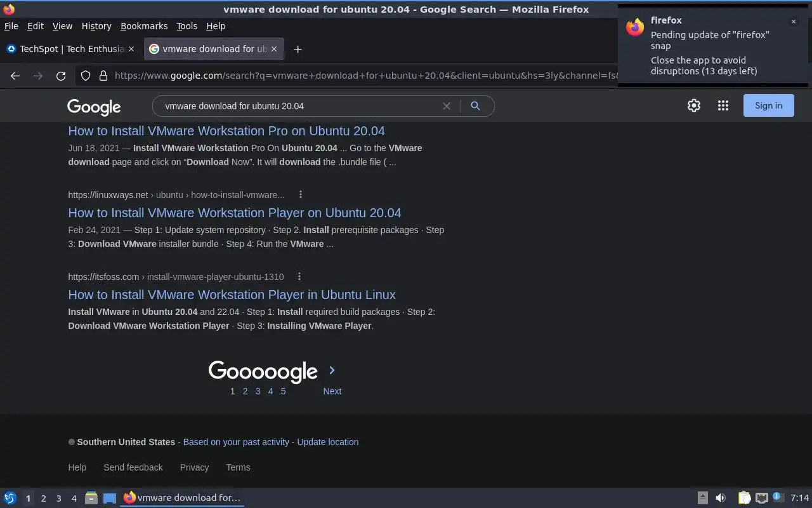Open a new tab with plus icon
Screen dimensions: 812x508
click(298, 49)
